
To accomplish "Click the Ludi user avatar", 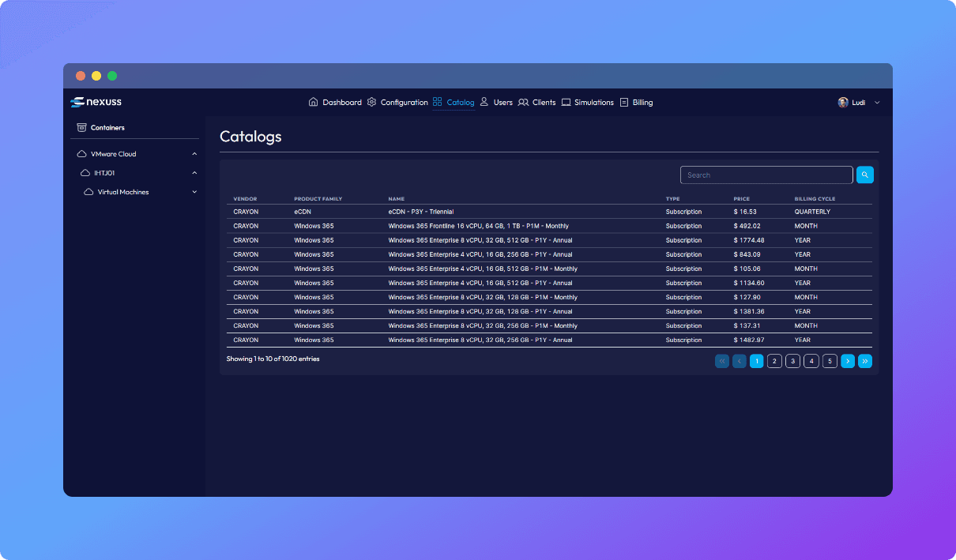I will 843,103.
